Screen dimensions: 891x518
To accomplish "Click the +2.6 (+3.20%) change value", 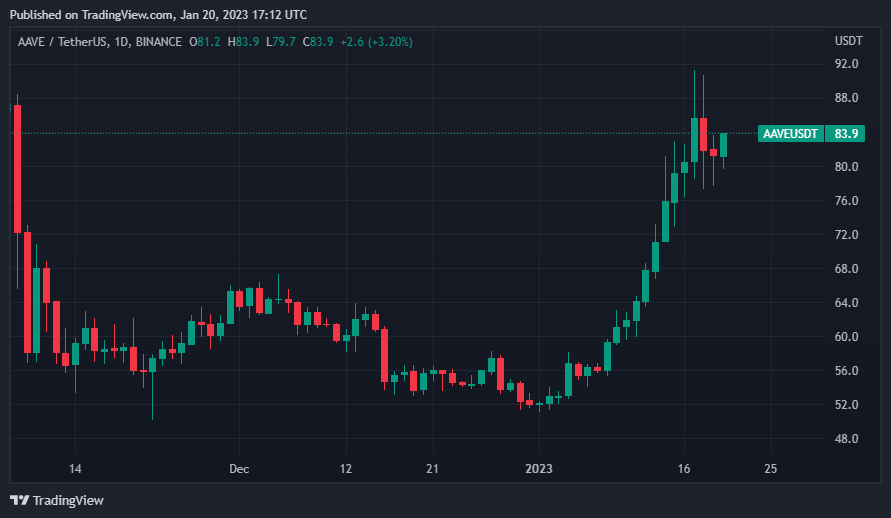I will click(376, 42).
